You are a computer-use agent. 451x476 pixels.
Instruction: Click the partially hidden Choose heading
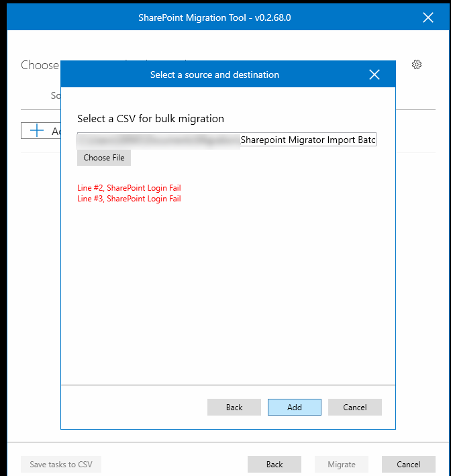click(x=40, y=65)
